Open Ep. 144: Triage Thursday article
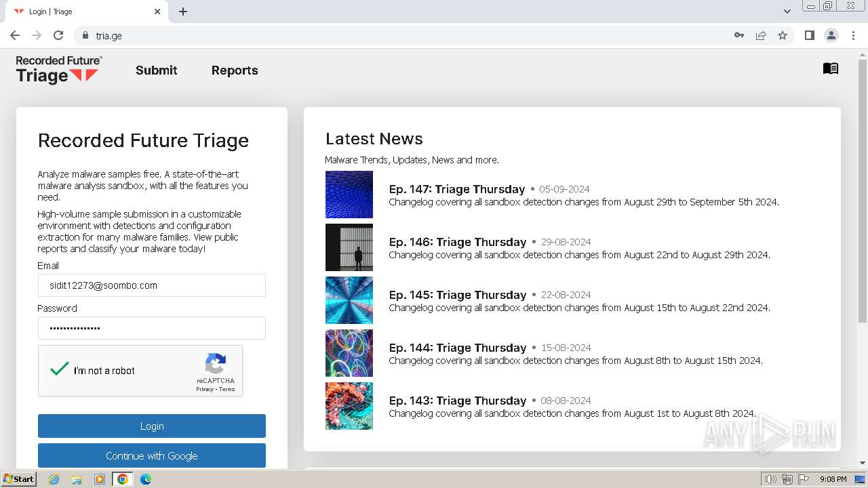 pyautogui.click(x=458, y=348)
